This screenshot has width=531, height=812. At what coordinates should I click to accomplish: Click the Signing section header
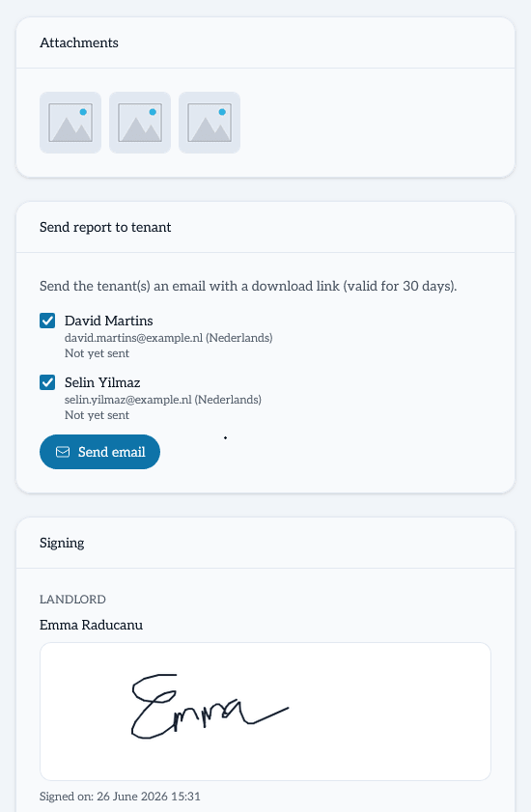(62, 544)
